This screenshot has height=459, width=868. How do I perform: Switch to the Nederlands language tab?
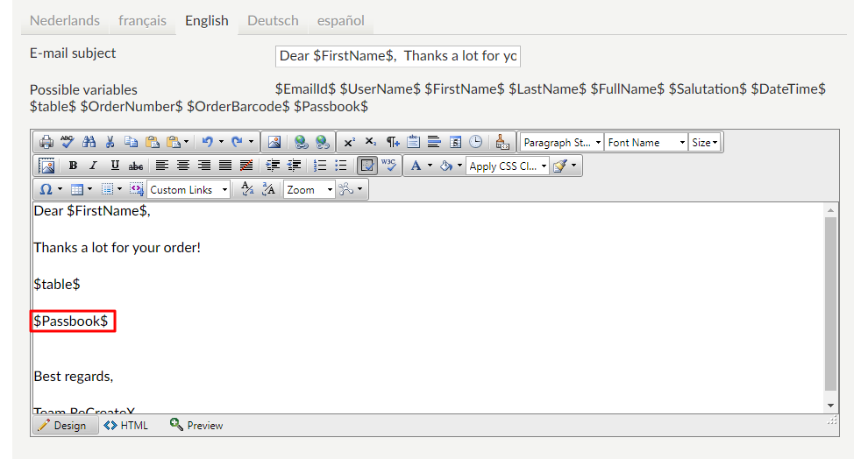click(65, 20)
